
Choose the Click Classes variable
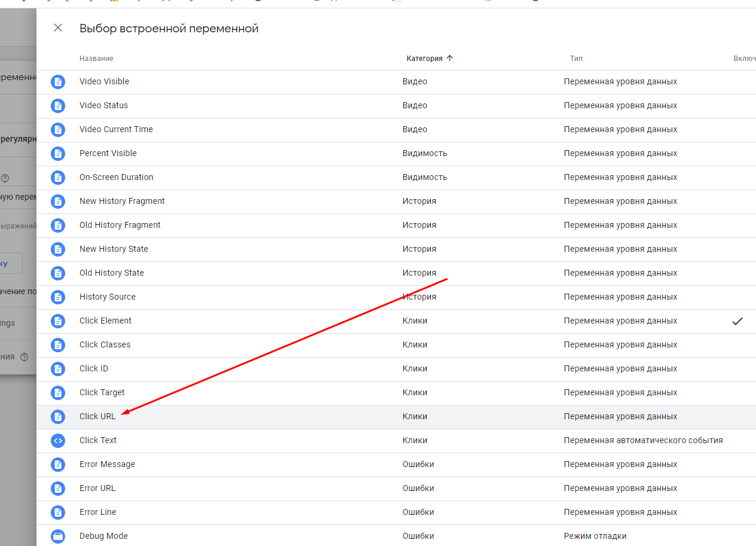[x=105, y=344]
